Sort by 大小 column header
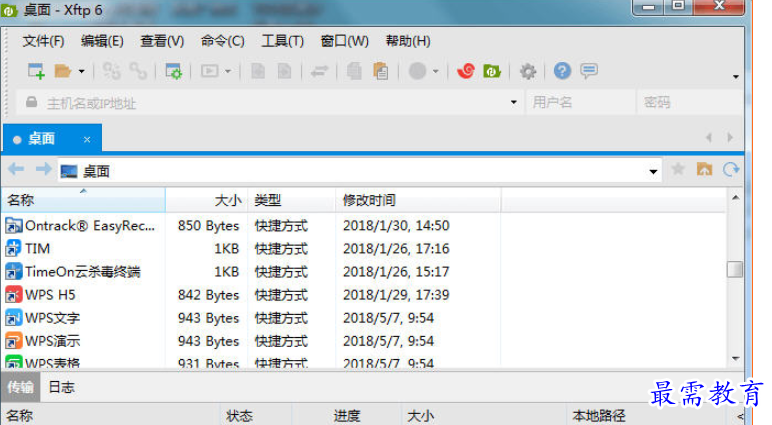 point(207,200)
